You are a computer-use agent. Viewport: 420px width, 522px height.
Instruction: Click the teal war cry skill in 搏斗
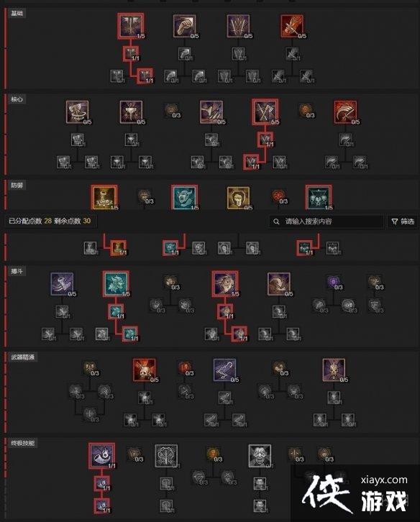point(116,283)
